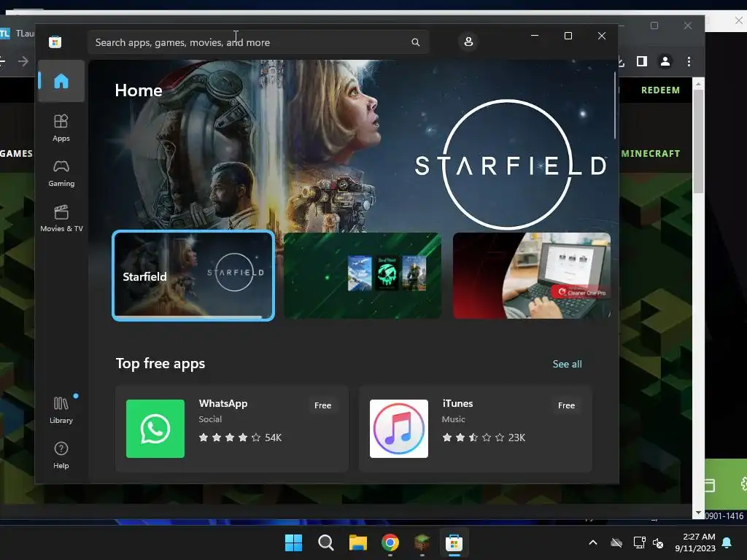This screenshot has width=747, height=560.
Task: Open Windows taskbar Search
Action: pyautogui.click(x=326, y=542)
